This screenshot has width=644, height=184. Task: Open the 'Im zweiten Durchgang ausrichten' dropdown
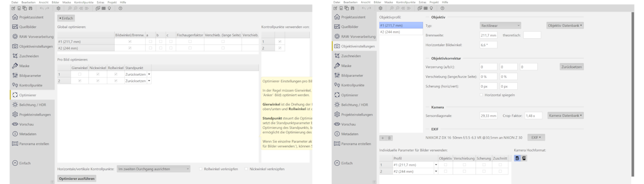pyautogui.click(x=153, y=169)
